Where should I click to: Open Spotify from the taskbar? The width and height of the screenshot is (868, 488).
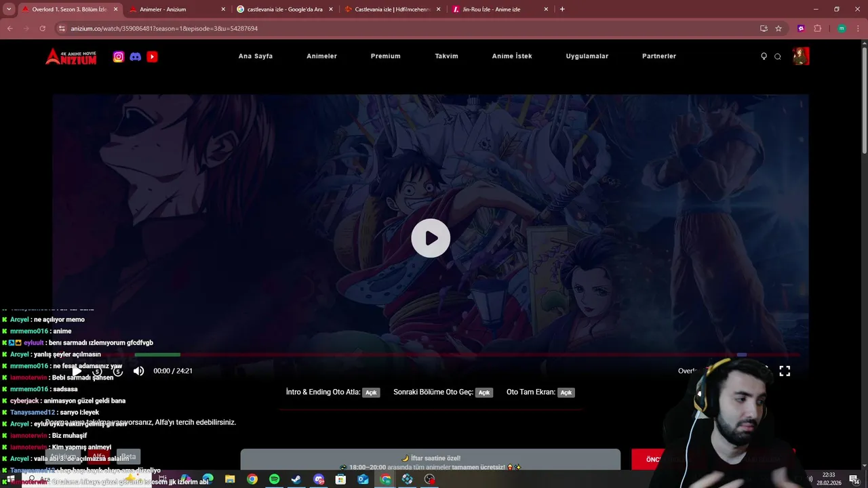point(274,479)
